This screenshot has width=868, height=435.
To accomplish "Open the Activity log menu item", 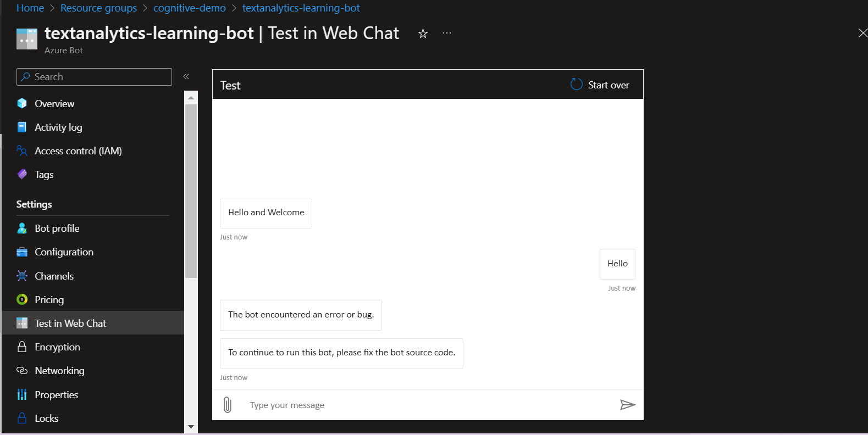I will (x=93, y=127).
